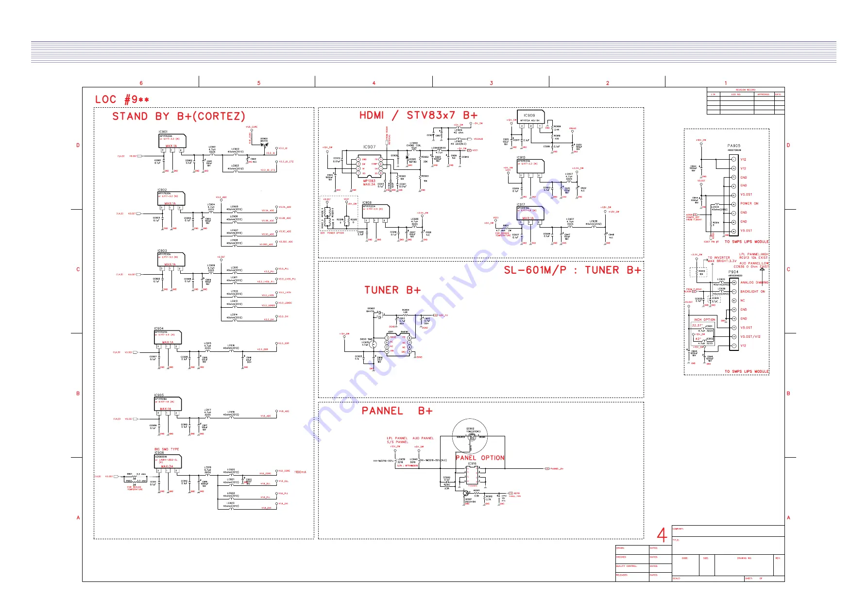Click the 'DRAWING NO:' field in title block
The height and width of the screenshot is (613, 868).
[x=744, y=564]
